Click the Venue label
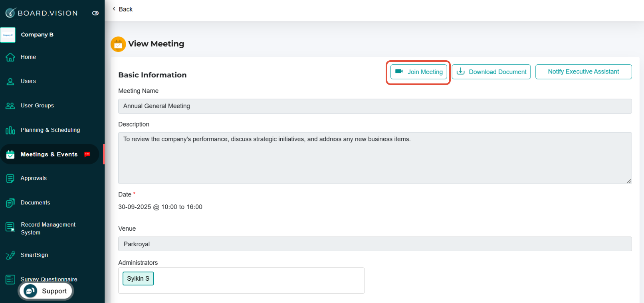644x303 pixels. [x=127, y=229]
